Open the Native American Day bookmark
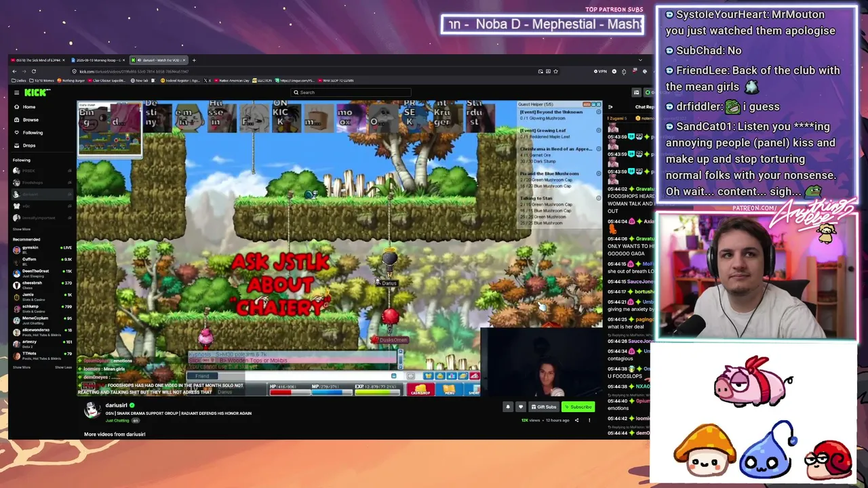The image size is (868, 488). pos(231,81)
